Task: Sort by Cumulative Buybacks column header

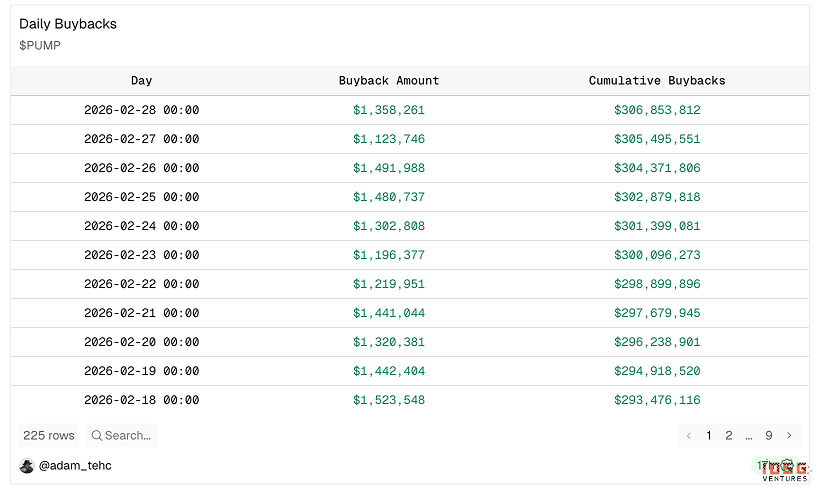Action: tap(657, 81)
